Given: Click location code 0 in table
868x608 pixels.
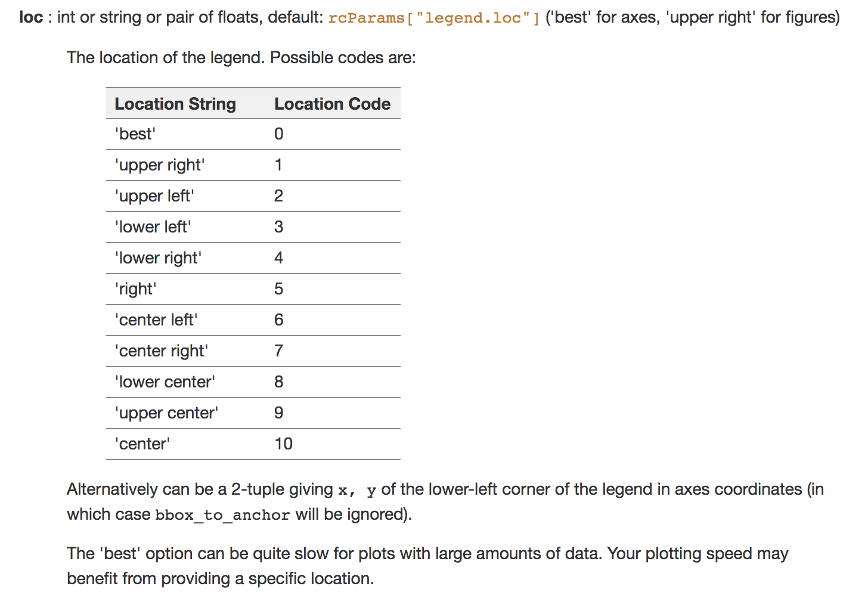Looking at the screenshot, I should coord(279,134).
